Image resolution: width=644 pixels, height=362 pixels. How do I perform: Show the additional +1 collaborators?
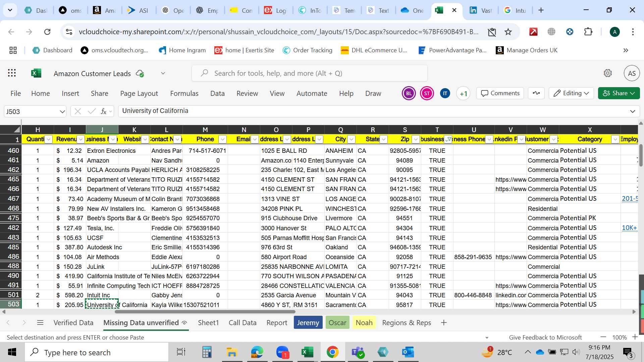pyautogui.click(x=463, y=94)
